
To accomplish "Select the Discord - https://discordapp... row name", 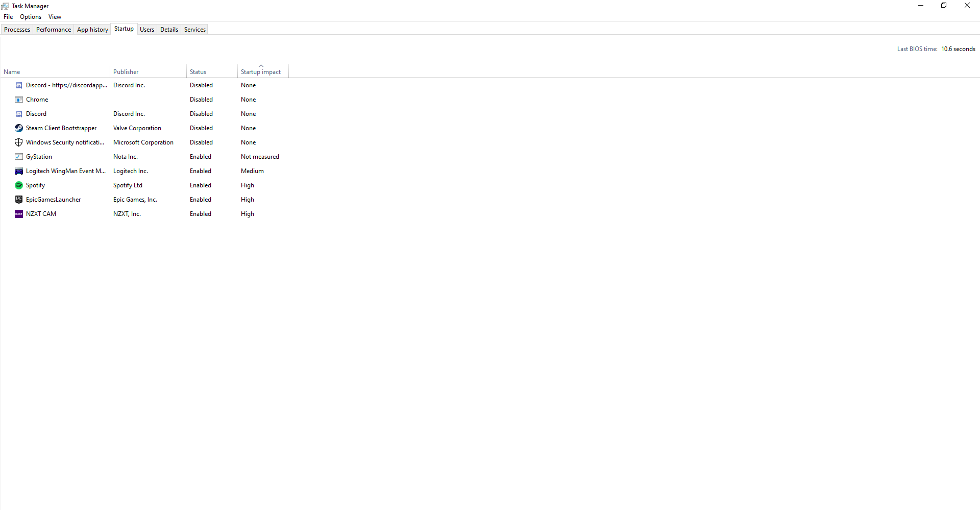I will click(x=66, y=85).
